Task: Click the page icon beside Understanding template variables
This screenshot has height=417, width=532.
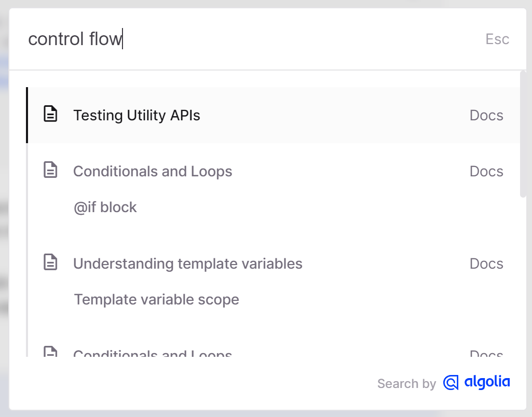Action: pos(50,263)
